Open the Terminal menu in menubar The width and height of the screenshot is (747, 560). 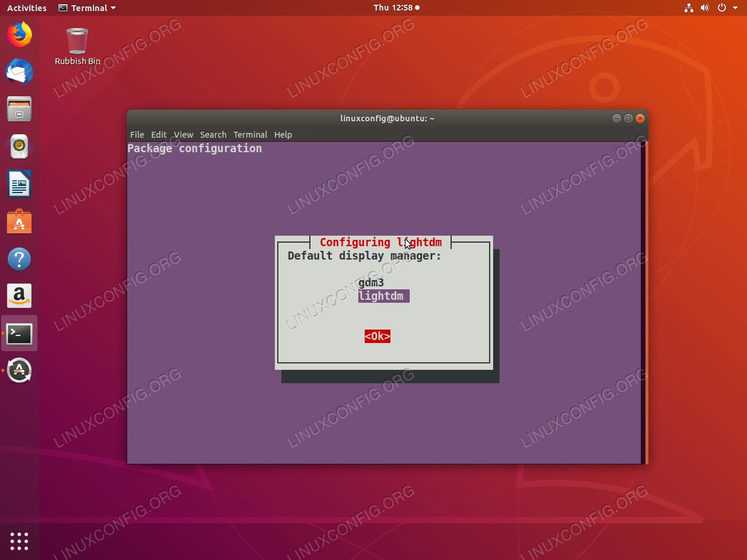[250, 135]
